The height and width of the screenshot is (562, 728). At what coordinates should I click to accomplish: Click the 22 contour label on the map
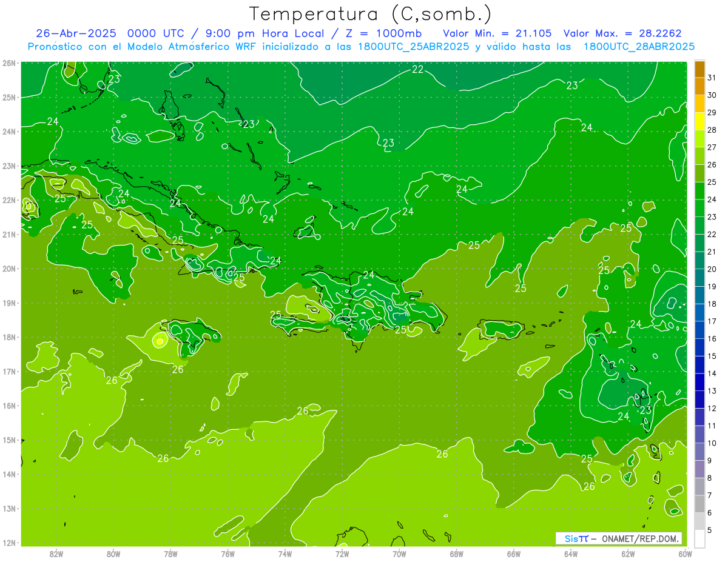[417, 70]
